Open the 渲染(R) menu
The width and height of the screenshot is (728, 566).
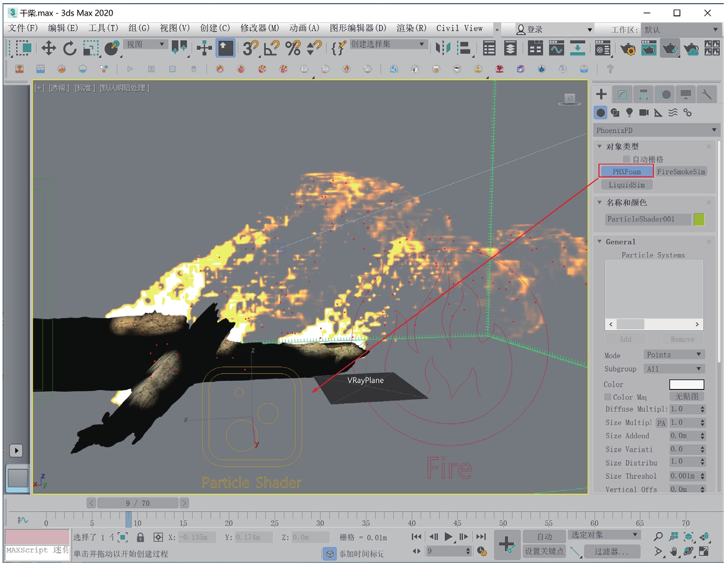click(x=411, y=28)
